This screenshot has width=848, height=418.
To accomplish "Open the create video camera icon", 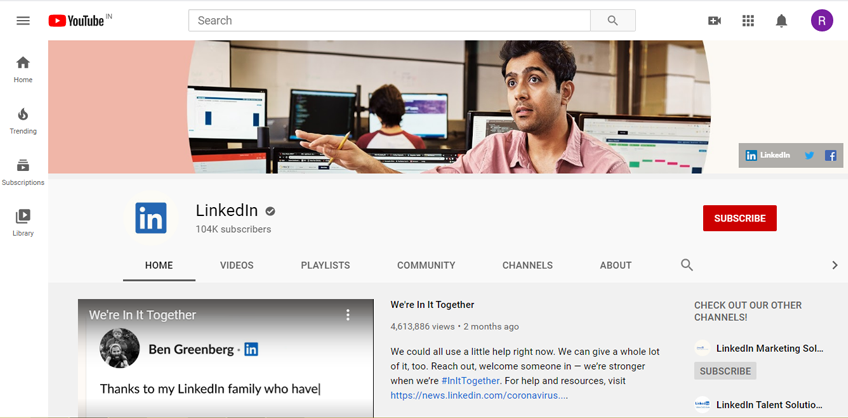I will (x=714, y=21).
